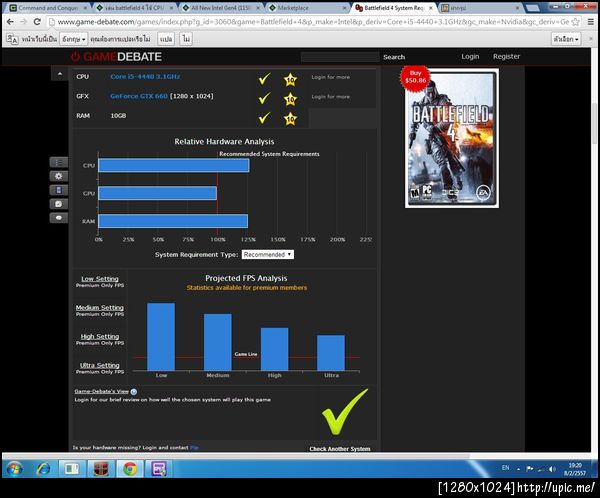Image resolution: width=600 pixels, height=498 pixels.
Task: Click the page vertical scrollbar
Action: click(x=595, y=124)
